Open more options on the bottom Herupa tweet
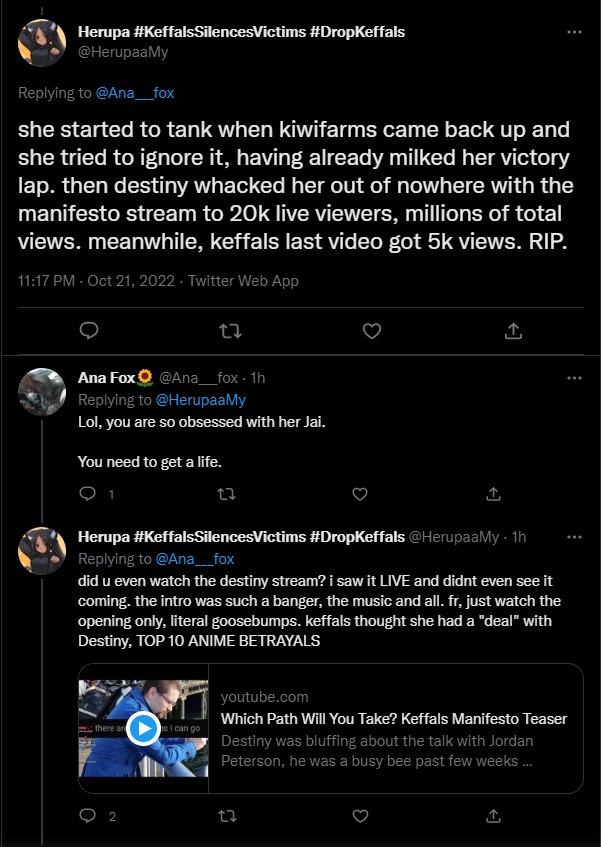Image resolution: width=601 pixels, height=847 pixels. (573, 537)
